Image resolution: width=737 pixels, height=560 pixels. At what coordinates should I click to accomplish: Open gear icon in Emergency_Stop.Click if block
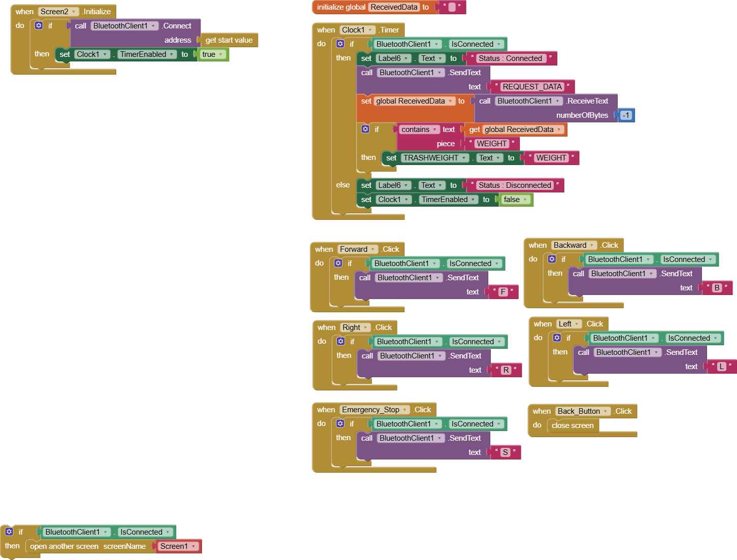[x=341, y=423]
